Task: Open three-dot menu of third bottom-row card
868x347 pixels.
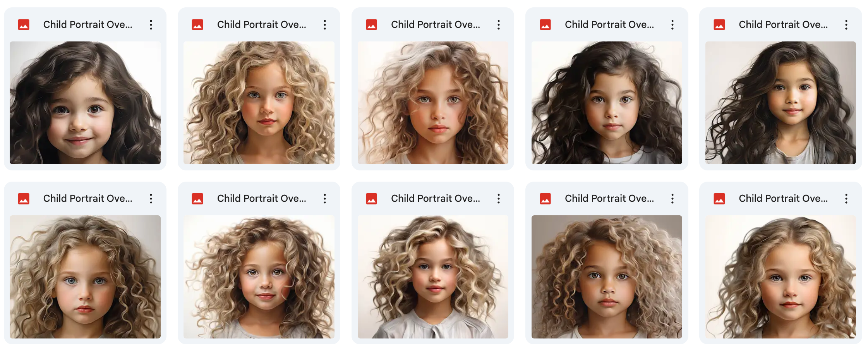Action: tap(499, 199)
